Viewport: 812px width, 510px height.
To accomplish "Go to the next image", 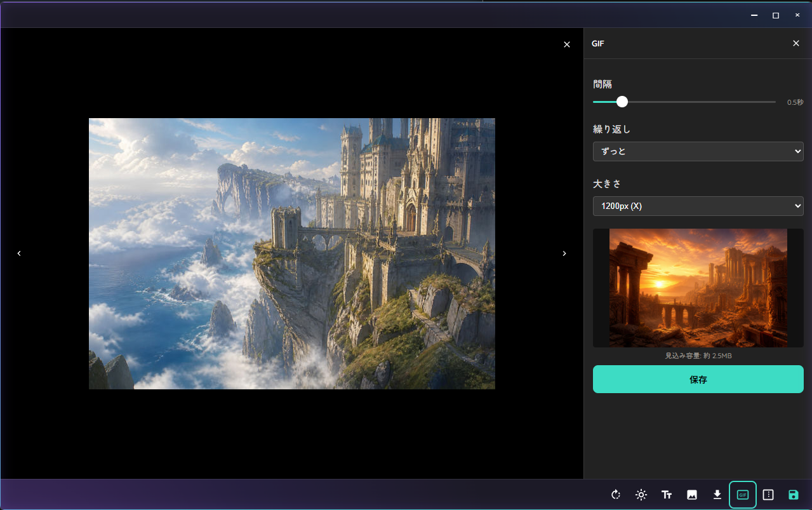I will [564, 253].
